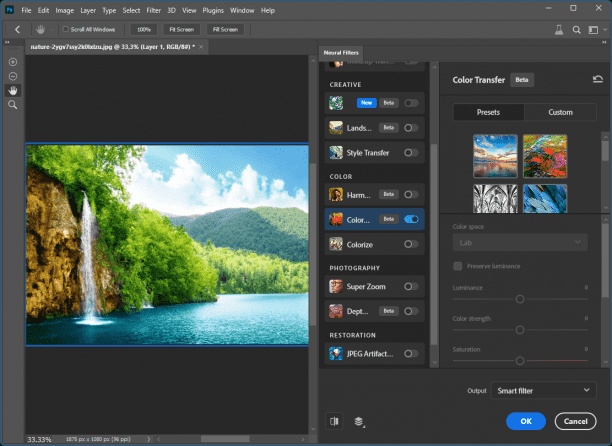
Task: Toggle the before/after preview icon
Action: [x=333, y=421]
